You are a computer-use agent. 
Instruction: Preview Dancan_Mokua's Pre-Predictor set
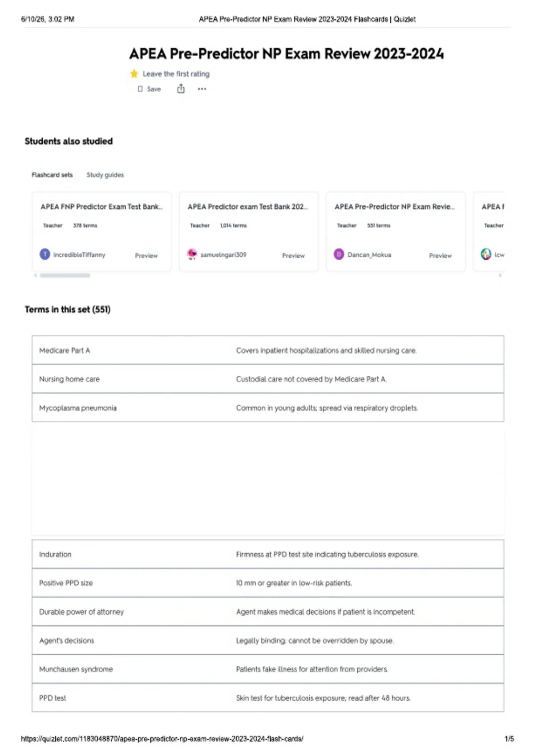[x=440, y=256]
